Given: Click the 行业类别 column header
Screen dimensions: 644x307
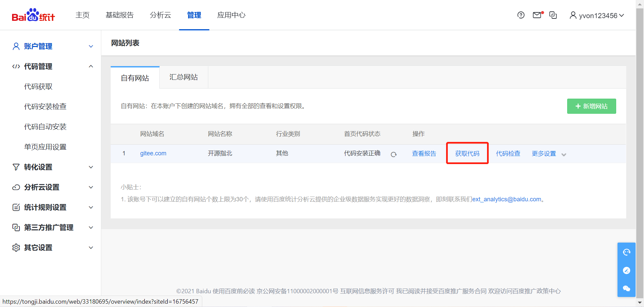Looking at the screenshot, I should 288,134.
